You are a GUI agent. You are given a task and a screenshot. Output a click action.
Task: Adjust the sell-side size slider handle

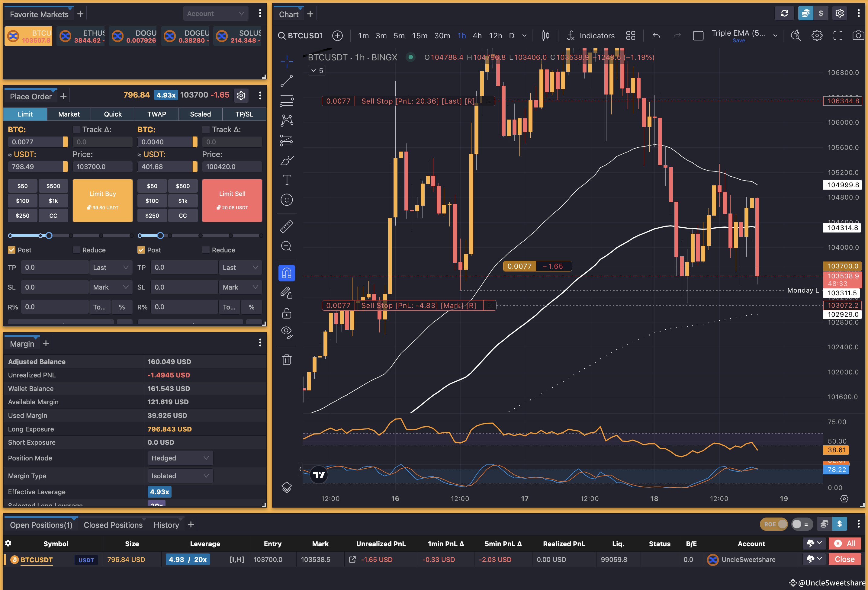click(x=160, y=235)
